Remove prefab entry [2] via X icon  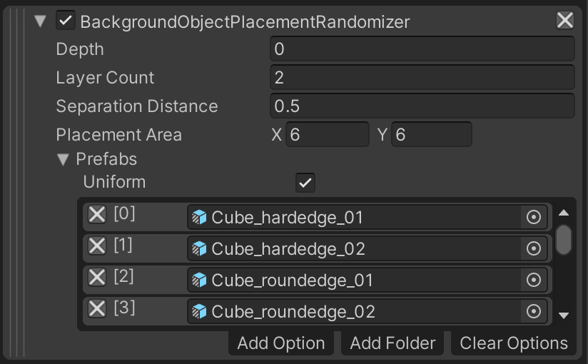tap(96, 277)
